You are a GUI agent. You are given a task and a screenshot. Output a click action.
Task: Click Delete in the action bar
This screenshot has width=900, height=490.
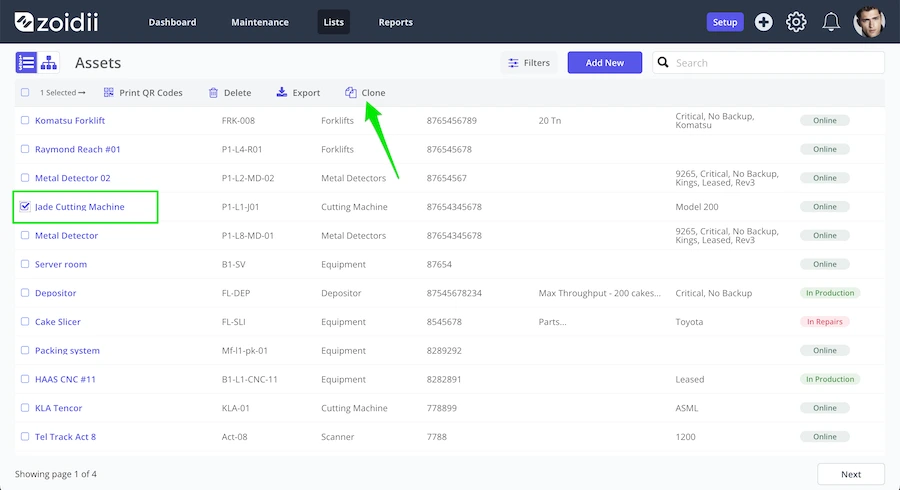230,92
